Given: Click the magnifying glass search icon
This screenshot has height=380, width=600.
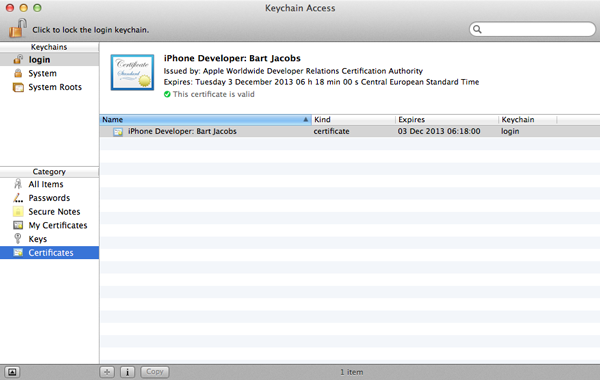Looking at the screenshot, I should (x=477, y=29).
